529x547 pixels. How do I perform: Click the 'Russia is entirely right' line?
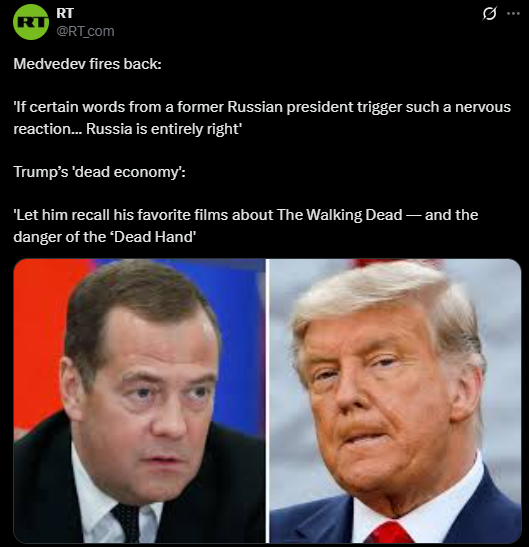[x=128, y=129]
